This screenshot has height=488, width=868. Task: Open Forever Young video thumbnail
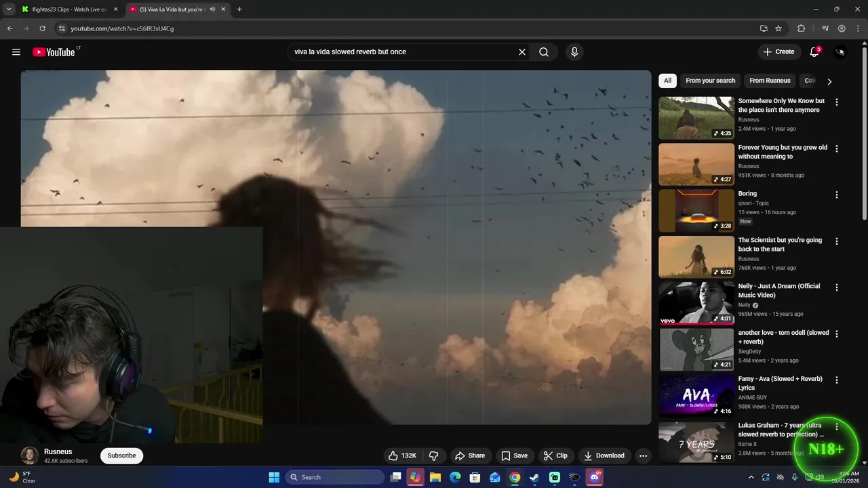pos(696,164)
